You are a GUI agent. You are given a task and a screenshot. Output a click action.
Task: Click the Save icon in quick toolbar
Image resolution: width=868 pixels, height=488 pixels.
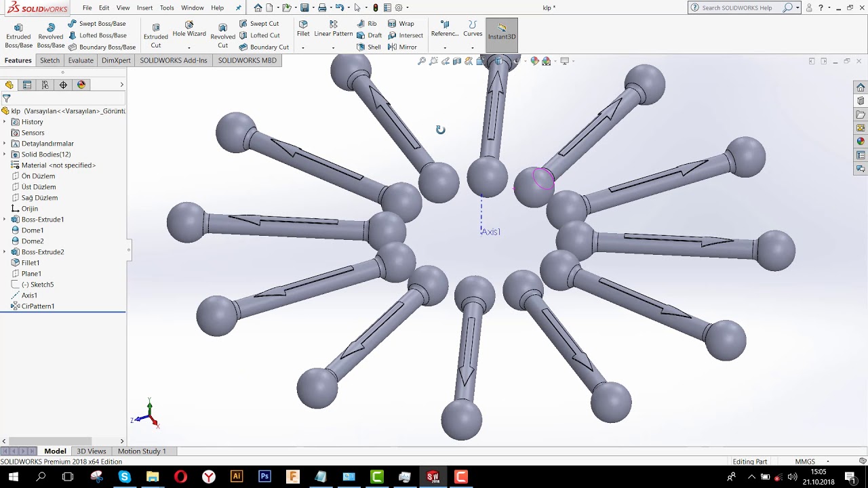pyautogui.click(x=304, y=7)
